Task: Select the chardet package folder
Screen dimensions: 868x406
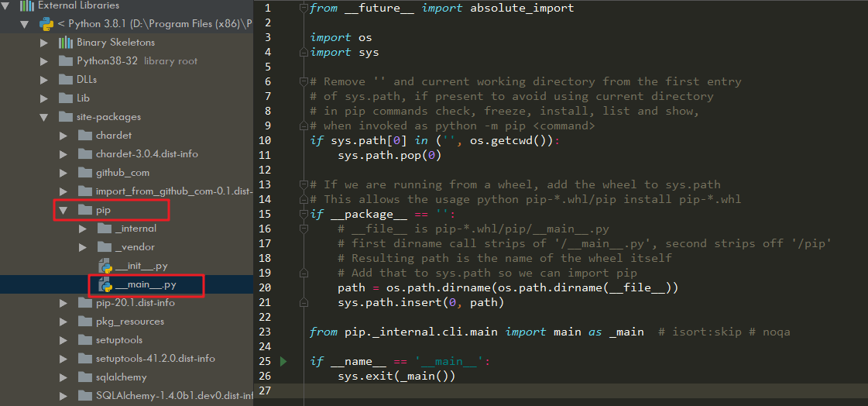Action: point(113,136)
